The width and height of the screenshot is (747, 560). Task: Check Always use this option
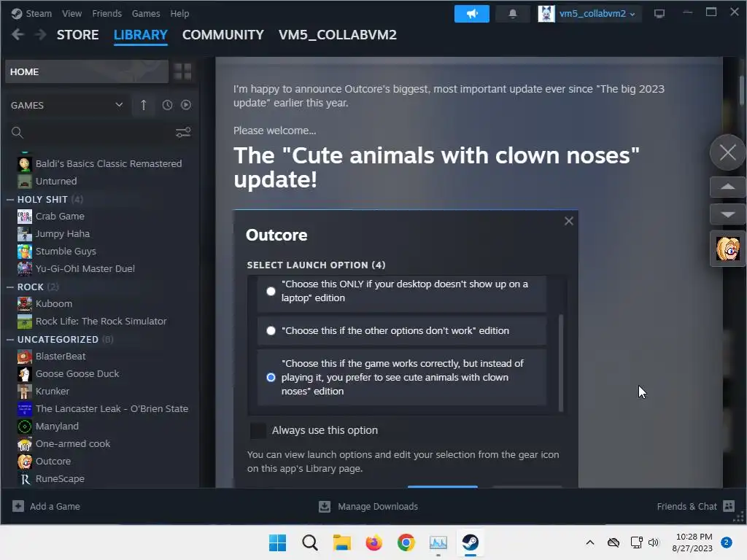coord(258,430)
